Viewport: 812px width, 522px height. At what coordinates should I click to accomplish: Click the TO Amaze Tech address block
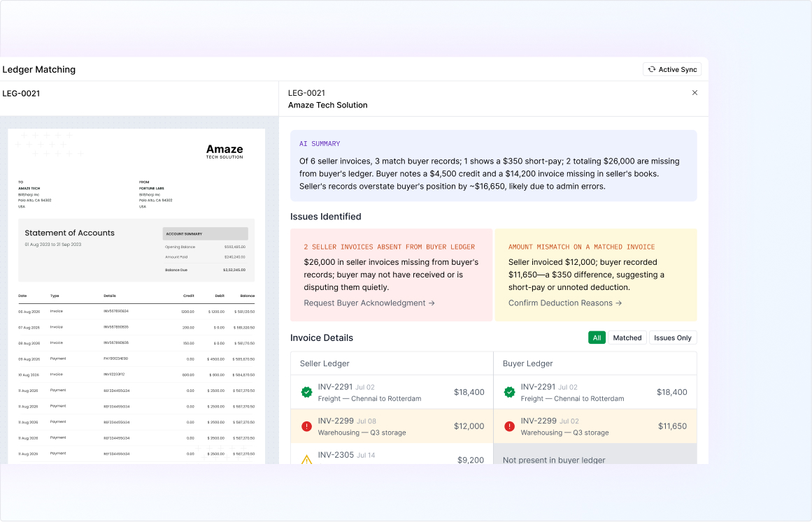[x=35, y=194]
